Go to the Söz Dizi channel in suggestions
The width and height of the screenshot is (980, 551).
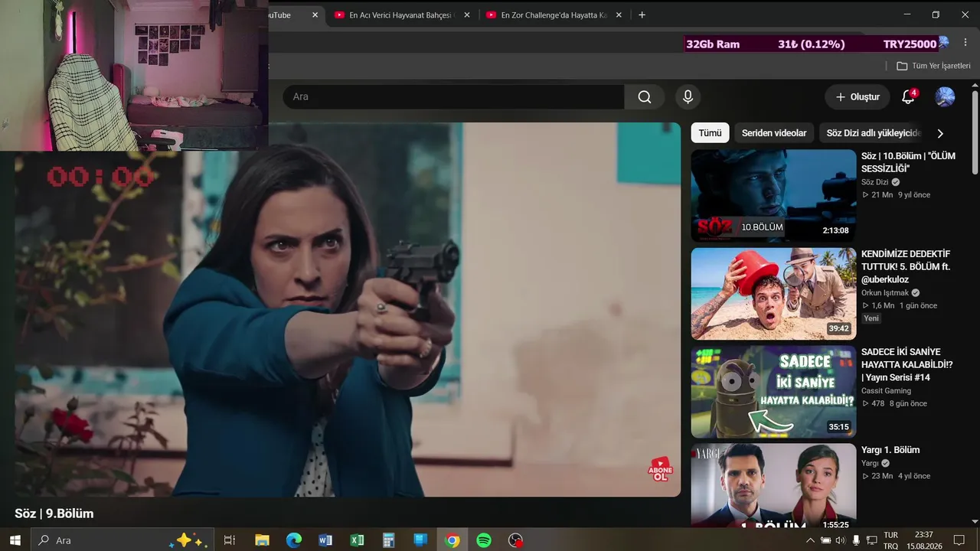click(x=874, y=182)
